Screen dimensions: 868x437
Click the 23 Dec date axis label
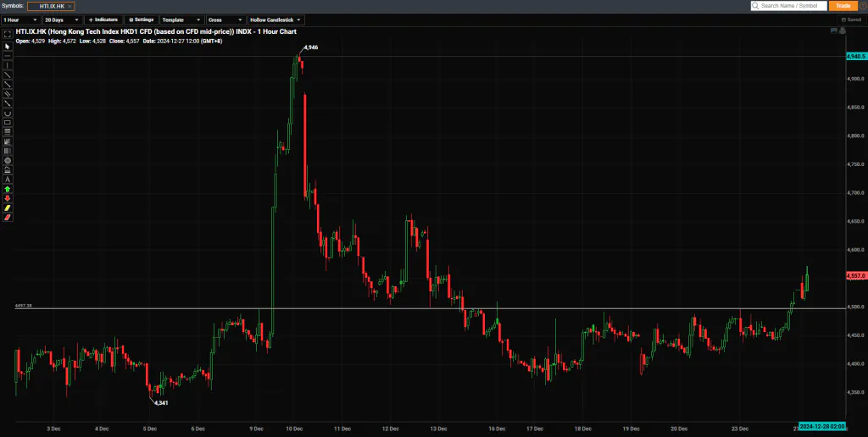pos(740,429)
